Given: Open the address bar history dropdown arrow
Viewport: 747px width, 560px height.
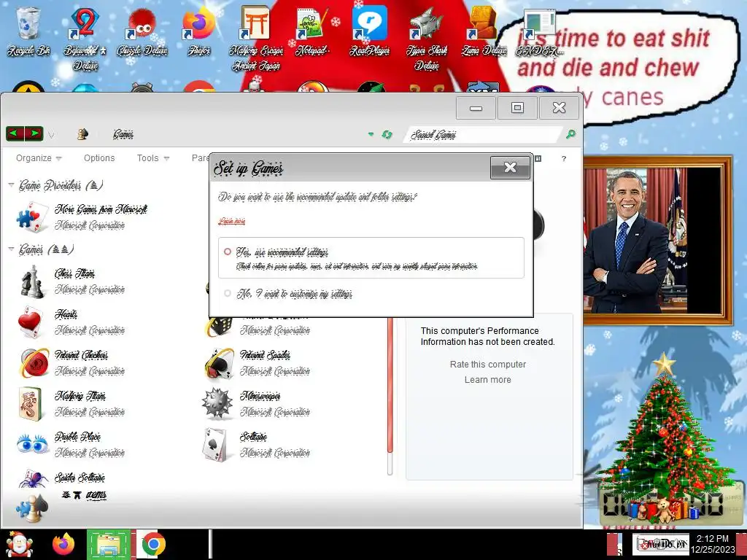Looking at the screenshot, I should [x=371, y=135].
